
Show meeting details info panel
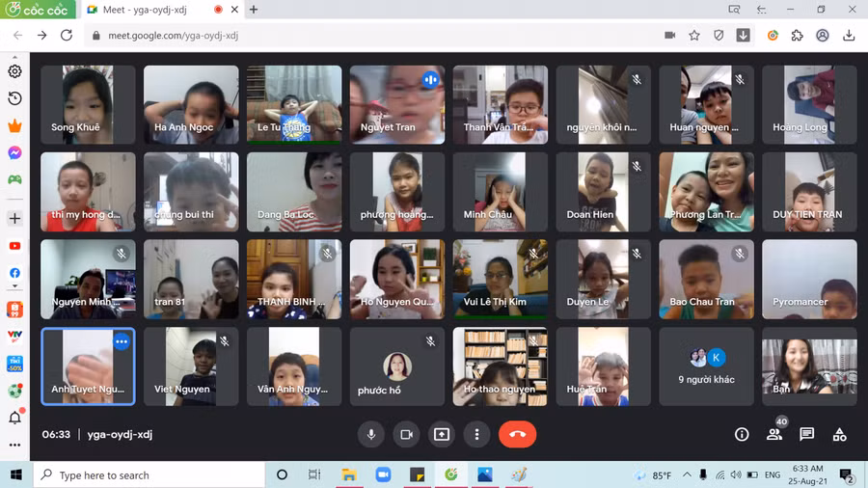tap(742, 434)
